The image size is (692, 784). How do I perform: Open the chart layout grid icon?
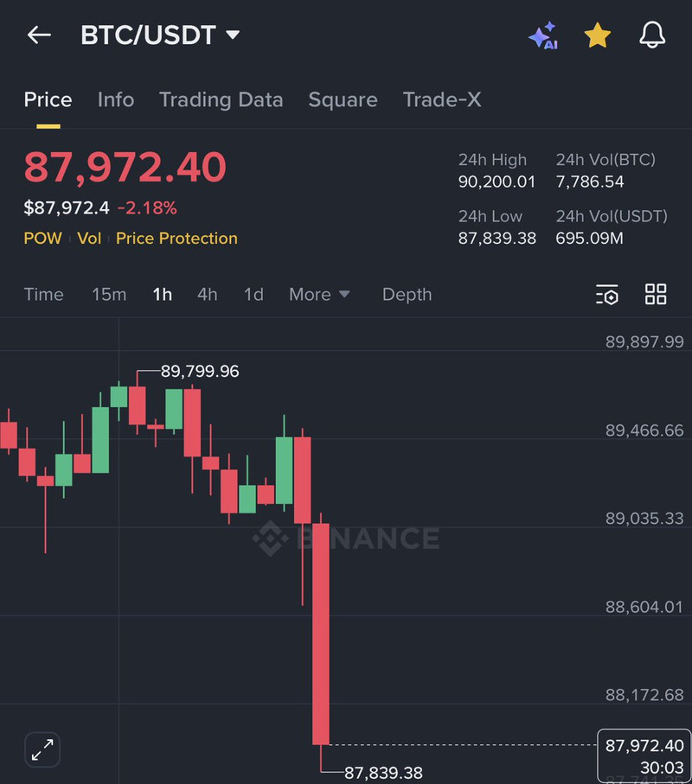click(656, 295)
